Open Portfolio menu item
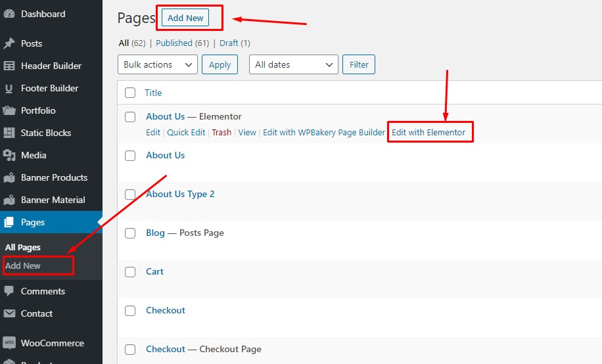The height and width of the screenshot is (364, 602). [x=38, y=110]
